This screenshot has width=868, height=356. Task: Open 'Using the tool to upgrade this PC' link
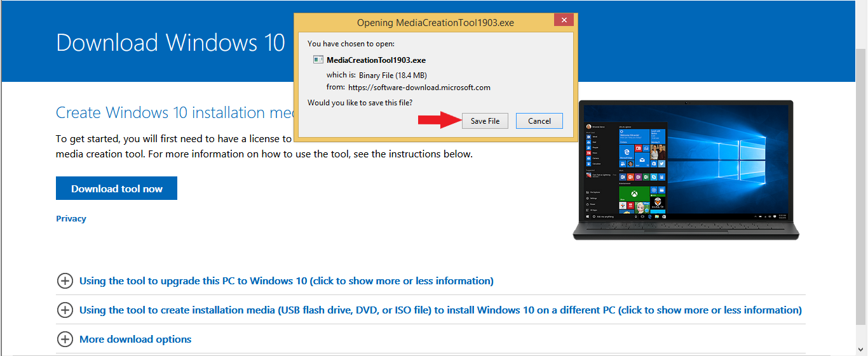coord(286,281)
